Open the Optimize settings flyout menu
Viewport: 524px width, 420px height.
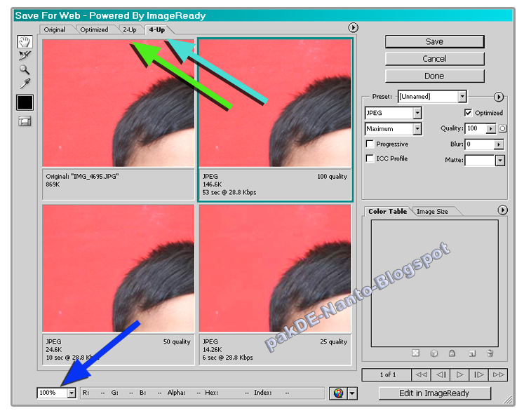(x=499, y=97)
